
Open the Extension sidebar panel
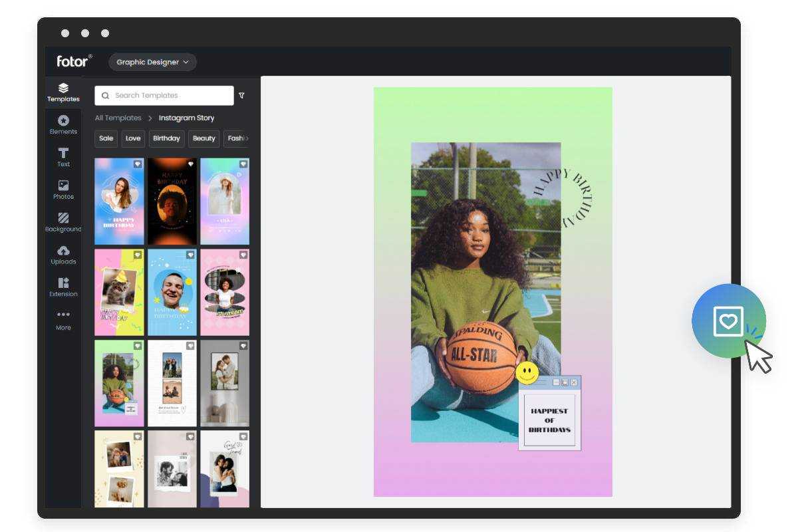63,287
